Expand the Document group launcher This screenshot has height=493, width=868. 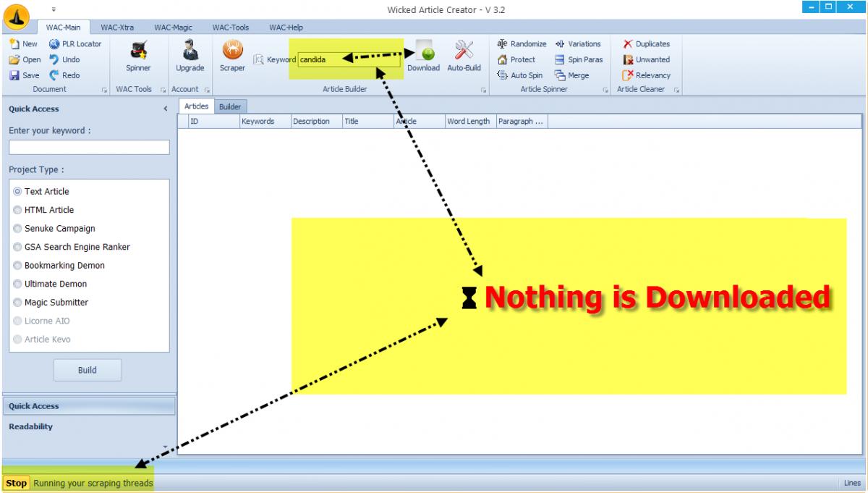[x=103, y=90]
